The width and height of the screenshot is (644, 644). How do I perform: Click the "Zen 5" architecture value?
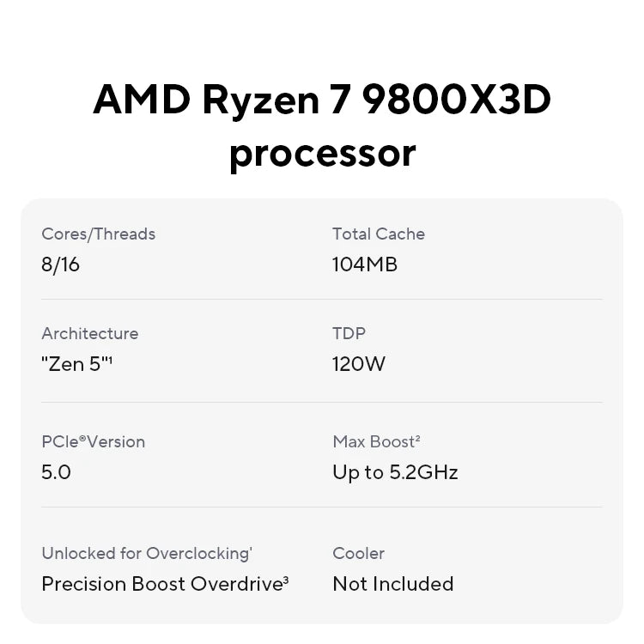(74, 364)
